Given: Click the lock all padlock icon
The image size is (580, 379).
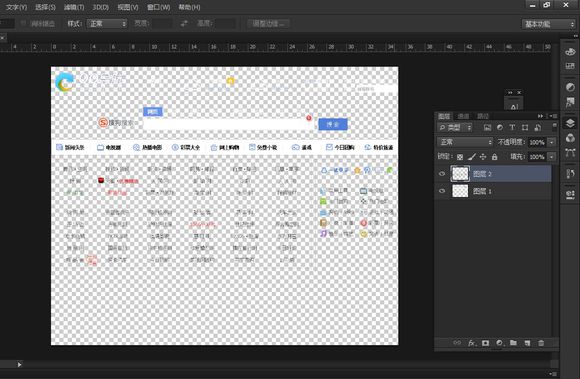Looking at the screenshot, I should (495, 157).
